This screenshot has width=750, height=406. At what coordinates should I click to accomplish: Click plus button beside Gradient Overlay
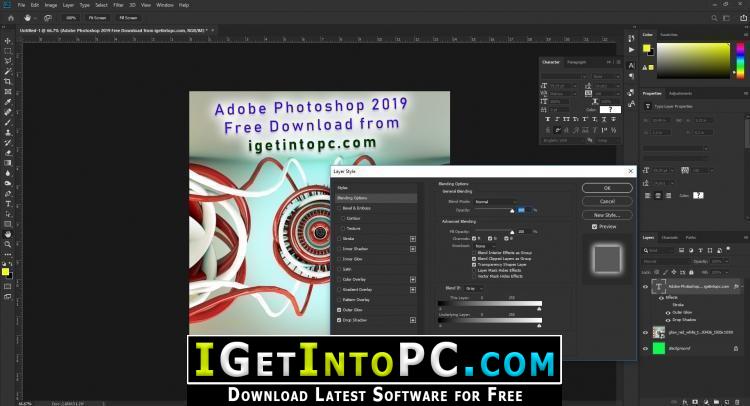click(413, 289)
